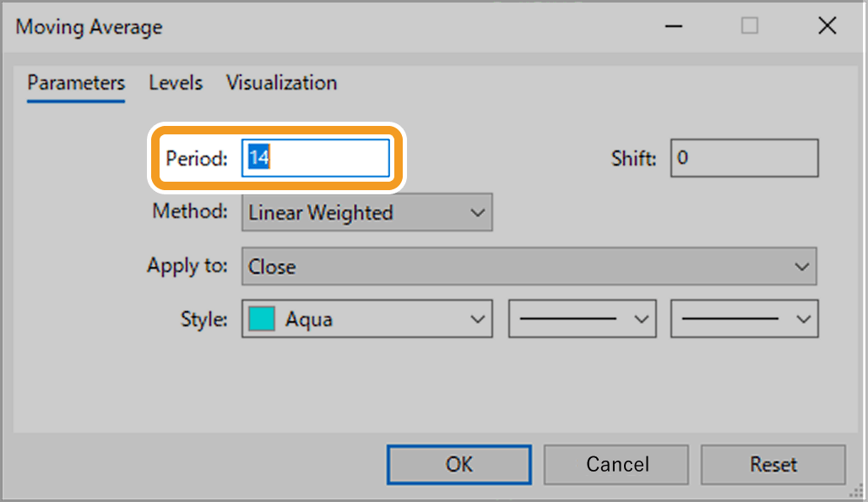Open the line width dropdown

[x=744, y=319]
